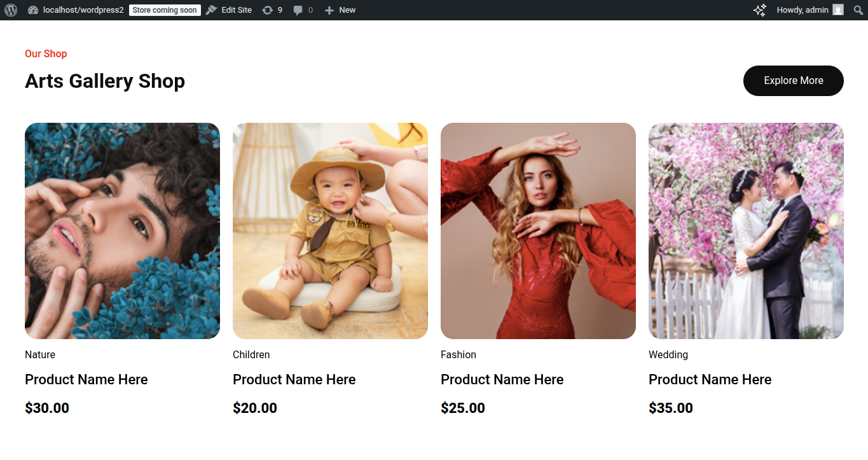
Task: Open the search magnifier in the admin bar
Action: point(858,10)
